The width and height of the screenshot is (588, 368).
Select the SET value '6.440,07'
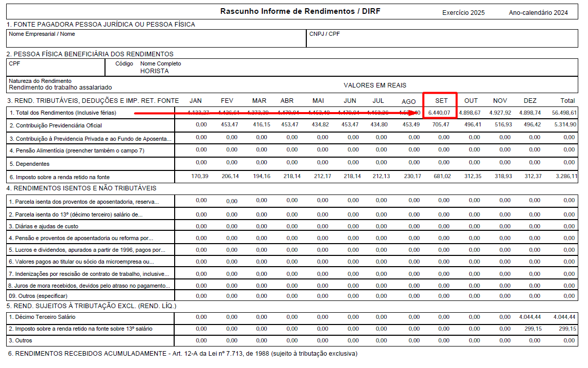[439, 113]
